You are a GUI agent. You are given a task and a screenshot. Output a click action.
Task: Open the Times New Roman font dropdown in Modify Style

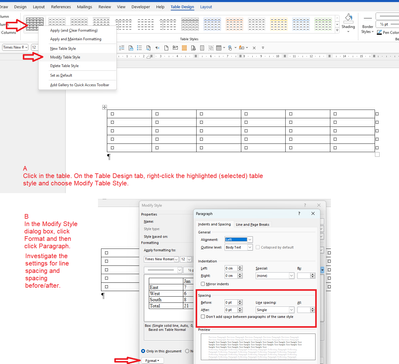[162, 259]
